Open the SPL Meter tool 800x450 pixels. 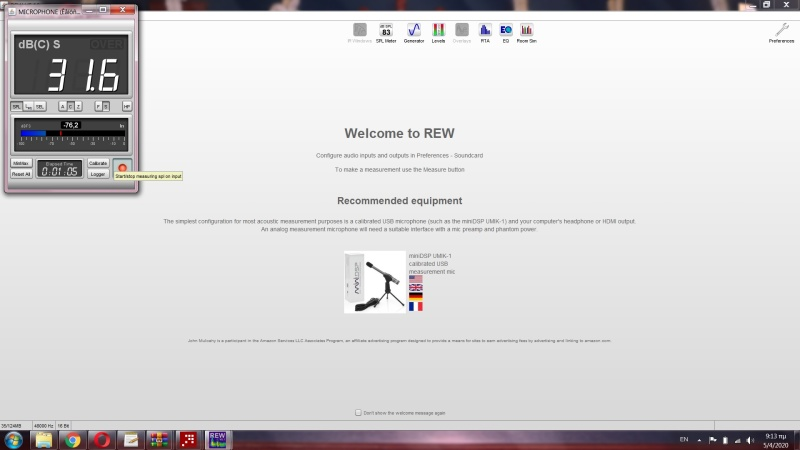click(386, 32)
